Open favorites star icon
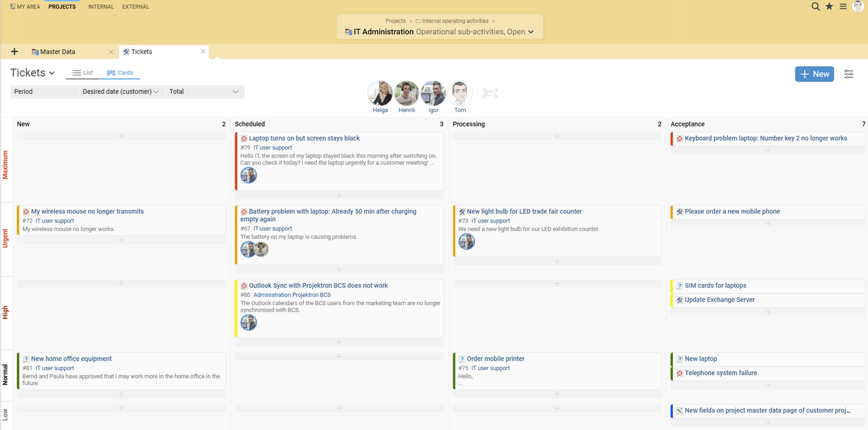The width and height of the screenshot is (868, 430). (830, 6)
